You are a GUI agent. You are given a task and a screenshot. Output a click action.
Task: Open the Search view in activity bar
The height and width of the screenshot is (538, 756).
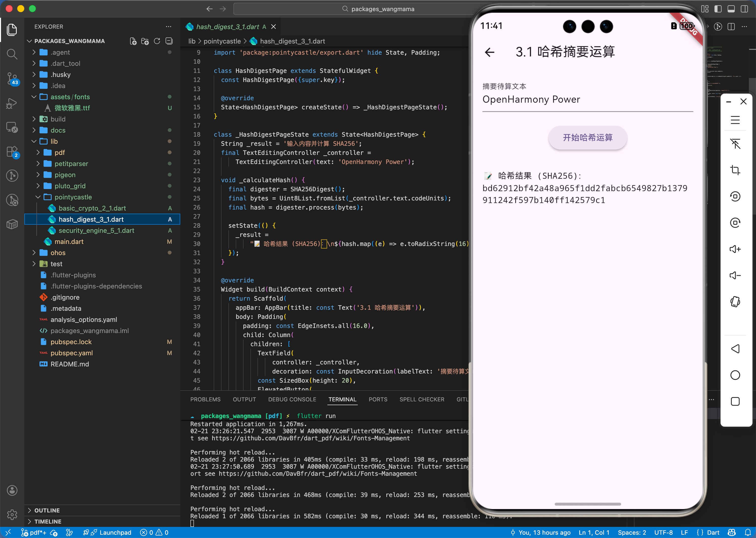pos(12,54)
